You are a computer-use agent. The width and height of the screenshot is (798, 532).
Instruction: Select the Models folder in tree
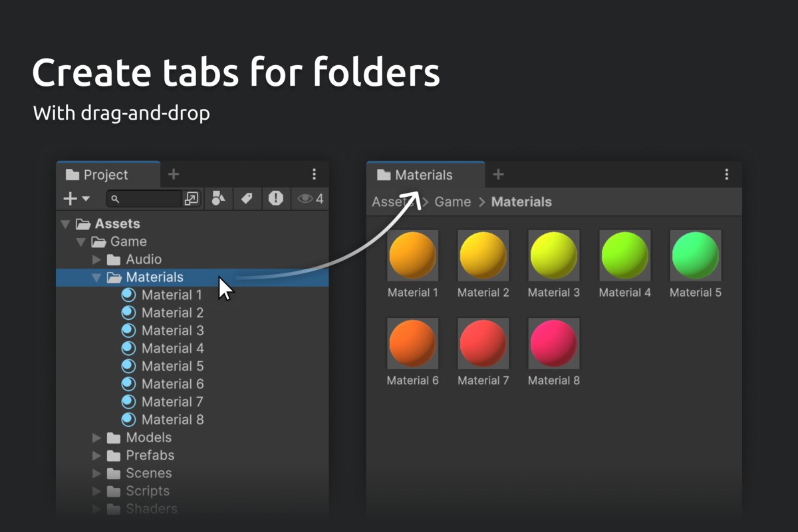point(139,438)
